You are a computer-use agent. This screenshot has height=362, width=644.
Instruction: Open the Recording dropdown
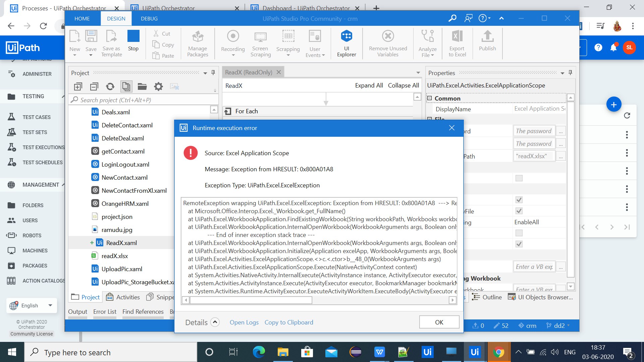tap(233, 55)
